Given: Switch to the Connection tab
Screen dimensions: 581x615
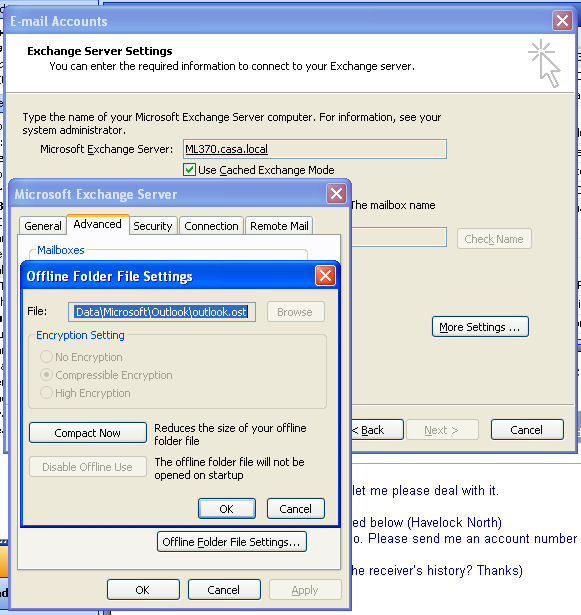Looking at the screenshot, I should [211, 226].
